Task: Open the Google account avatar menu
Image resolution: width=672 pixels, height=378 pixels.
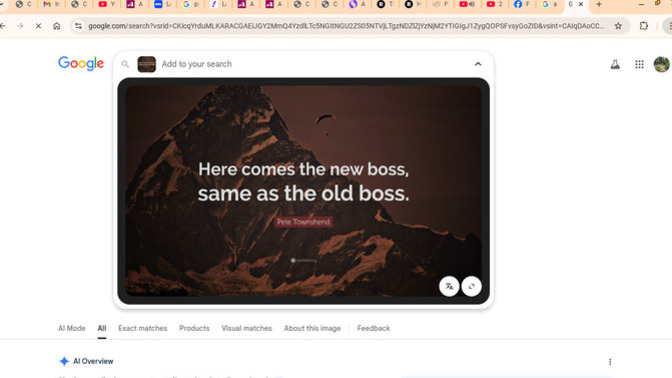Action: pos(661,64)
